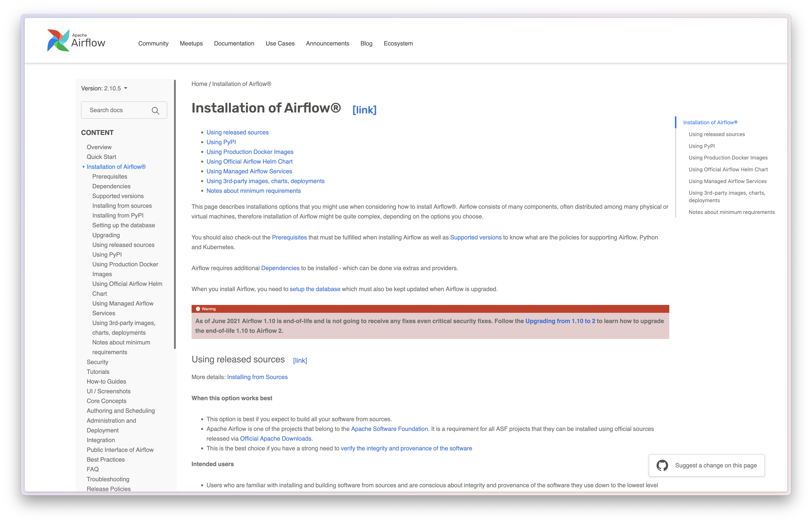Viewport: 812px width, 523px height.
Task: Select Upgrading in the sidebar
Action: point(106,235)
